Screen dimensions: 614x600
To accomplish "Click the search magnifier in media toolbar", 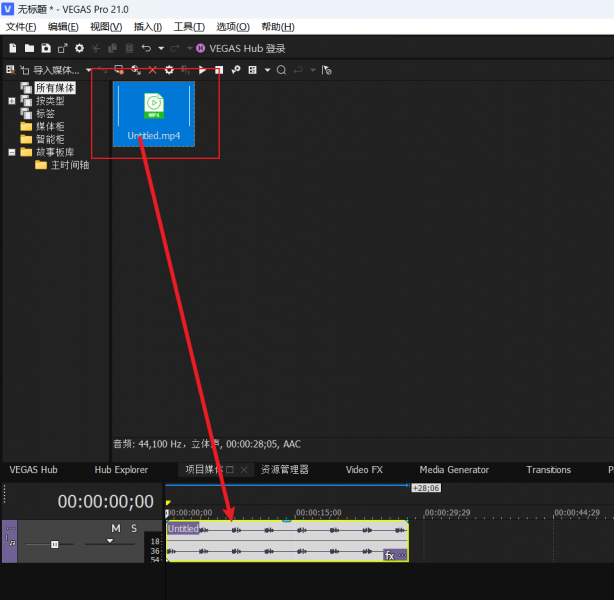I will click(281, 70).
